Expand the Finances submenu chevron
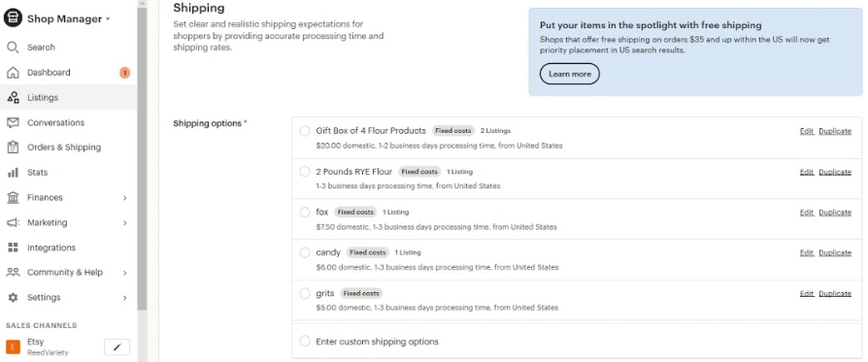 [x=124, y=198]
